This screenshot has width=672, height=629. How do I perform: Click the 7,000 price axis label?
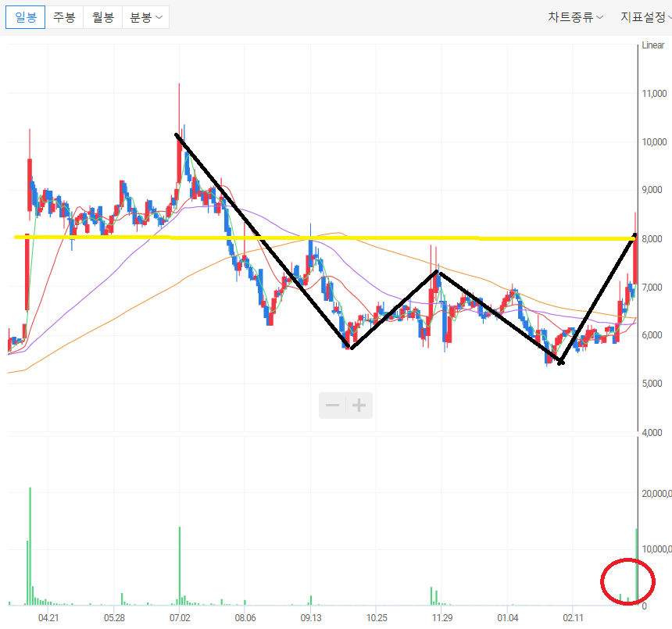coord(652,287)
